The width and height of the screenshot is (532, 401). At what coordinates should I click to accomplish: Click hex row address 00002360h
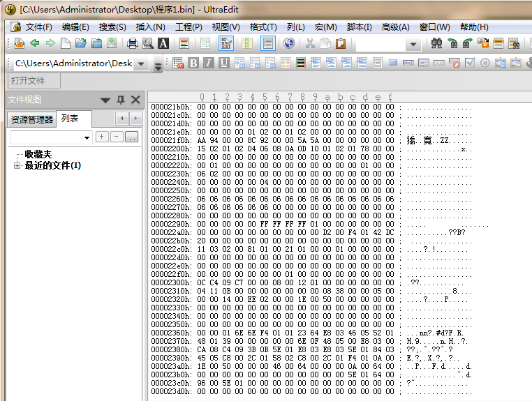tap(171, 333)
